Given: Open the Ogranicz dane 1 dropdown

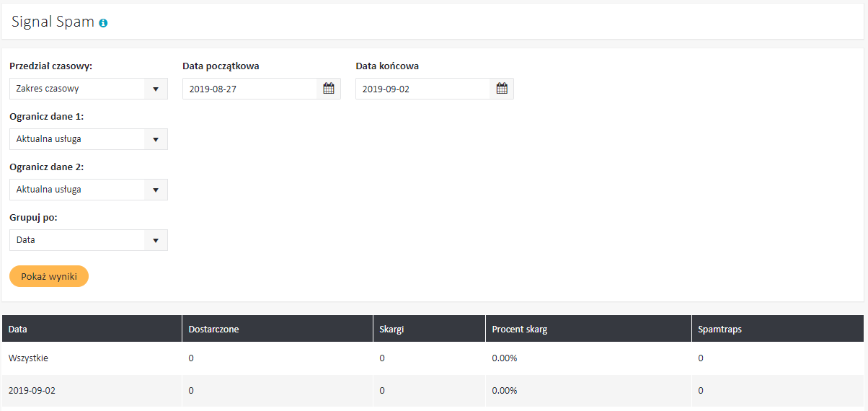Looking at the screenshot, I should click(x=88, y=139).
